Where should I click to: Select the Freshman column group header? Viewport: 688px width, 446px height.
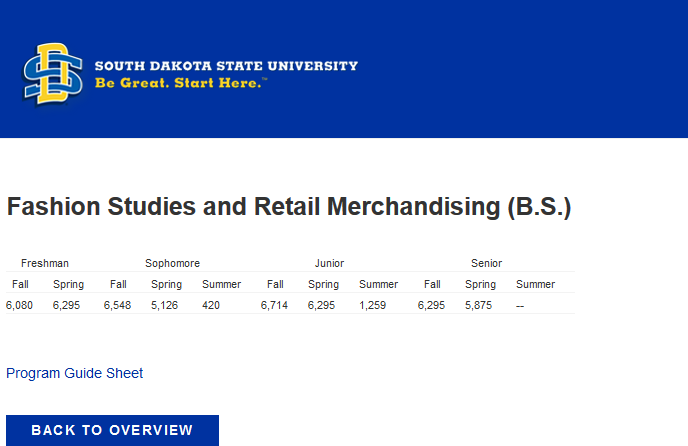45,263
